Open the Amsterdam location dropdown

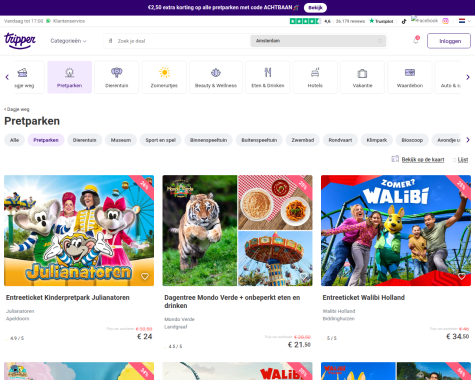(318, 41)
